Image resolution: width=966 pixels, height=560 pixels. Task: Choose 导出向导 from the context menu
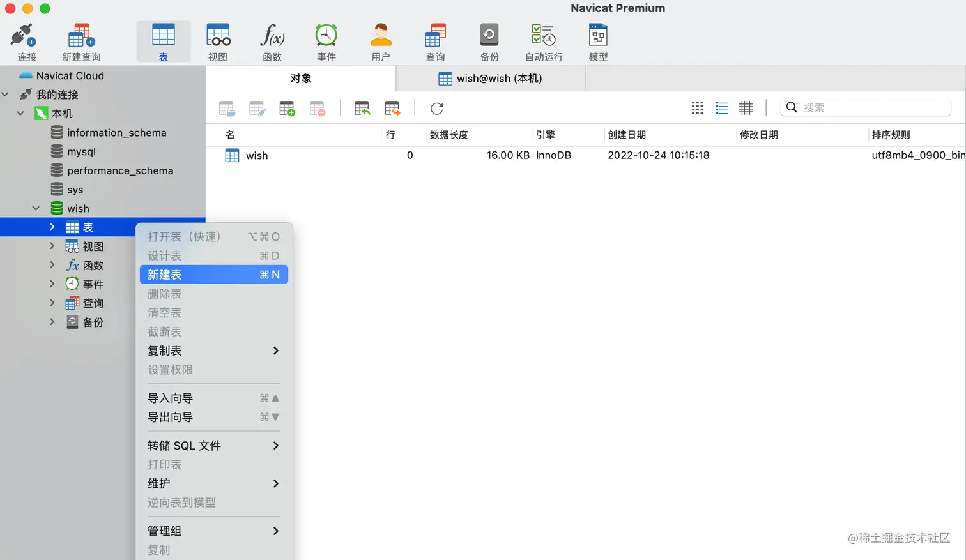point(214,417)
